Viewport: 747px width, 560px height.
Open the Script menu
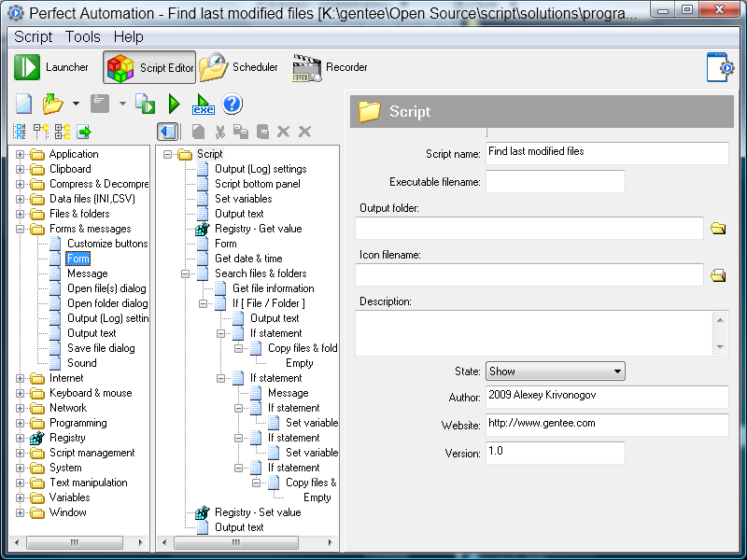34,36
